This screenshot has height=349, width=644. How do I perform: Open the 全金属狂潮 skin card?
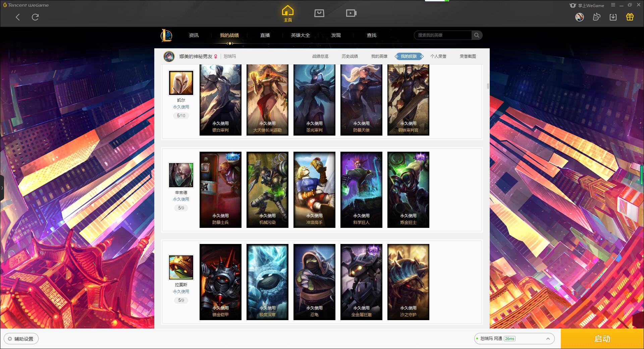pyautogui.click(x=361, y=282)
